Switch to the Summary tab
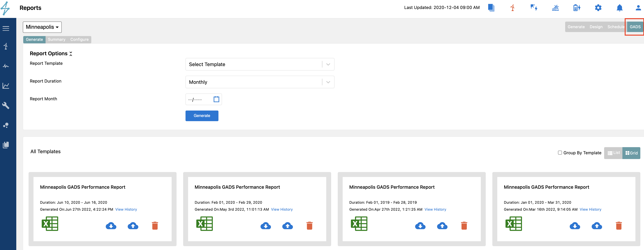The height and width of the screenshot is (250, 644). tap(57, 40)
